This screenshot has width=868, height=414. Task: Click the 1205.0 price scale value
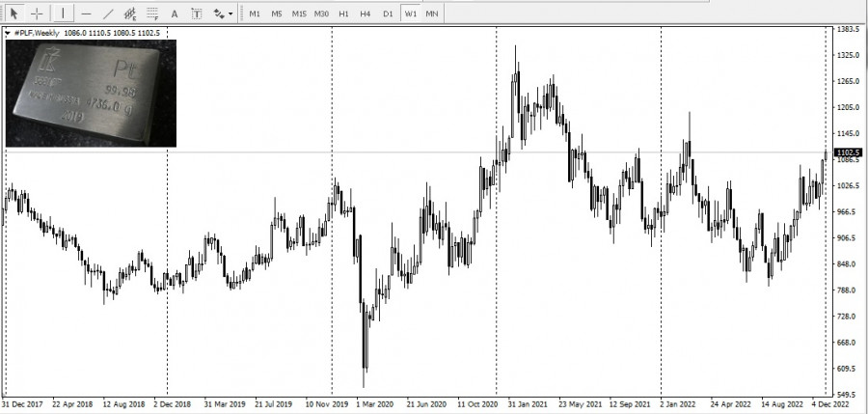(848, 107)
